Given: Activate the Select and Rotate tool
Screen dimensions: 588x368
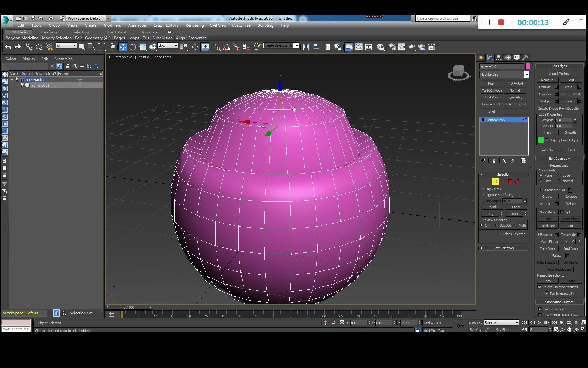Looking at the screenshot, I should [133, 47].
